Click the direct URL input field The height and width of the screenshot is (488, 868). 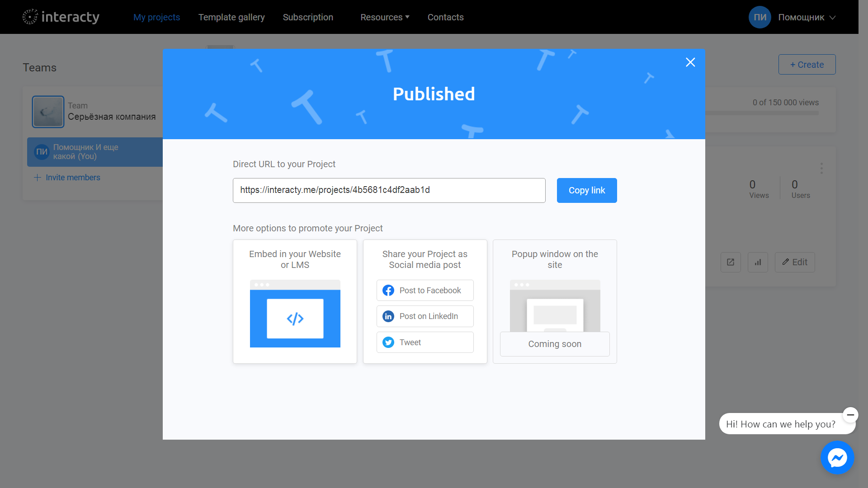[x=389, y=190]
